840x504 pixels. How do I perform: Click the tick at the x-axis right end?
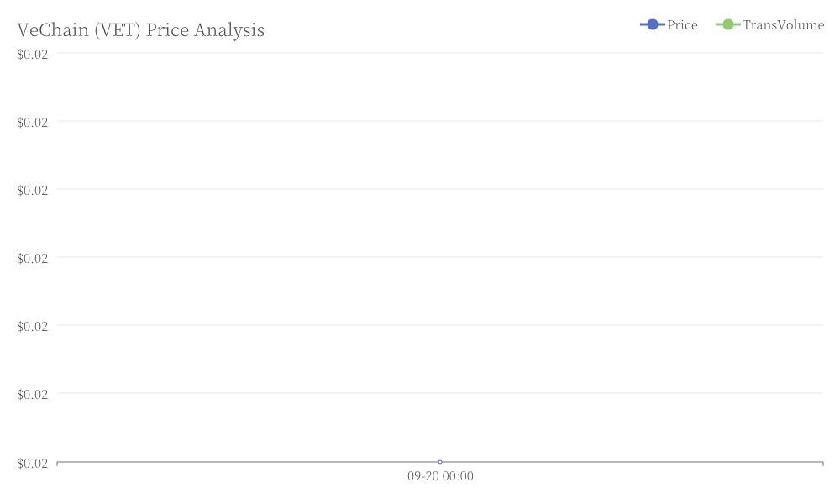(823, 464)
